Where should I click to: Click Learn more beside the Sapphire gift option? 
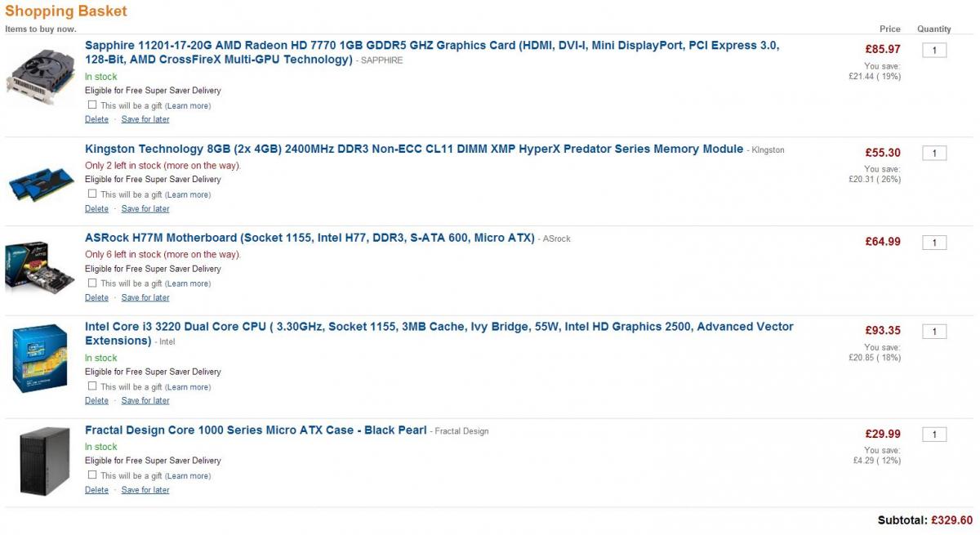(188, 105)
